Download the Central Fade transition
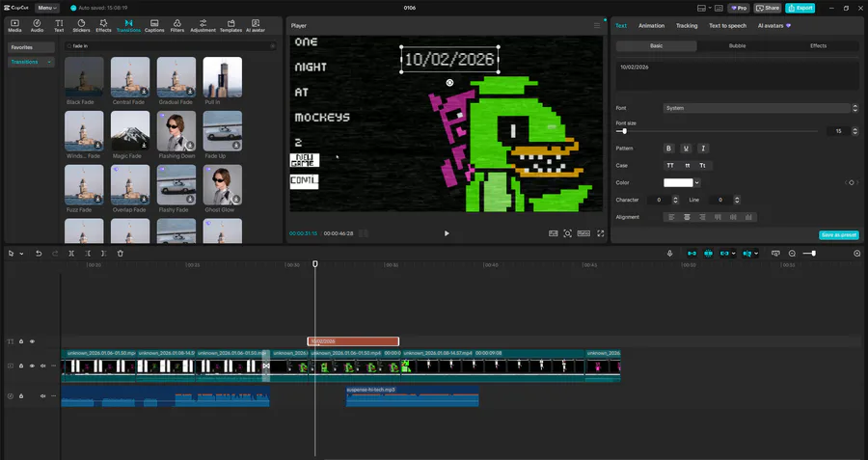Screen dimensions: 868x460 (144, 92)
